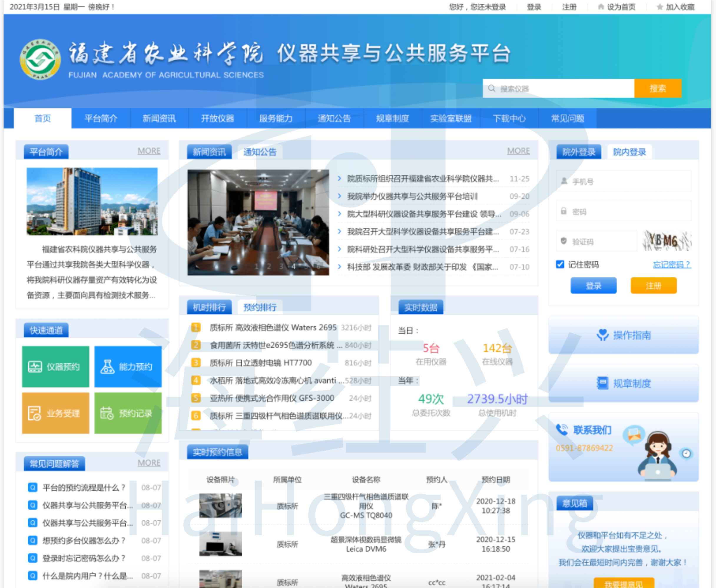Open the 预约记录 calendar tile
This screenshot has height=588, width=716.
128,413
